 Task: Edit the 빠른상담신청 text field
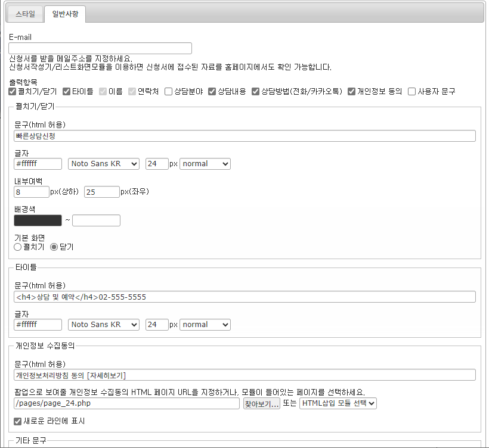coord(244,136)
